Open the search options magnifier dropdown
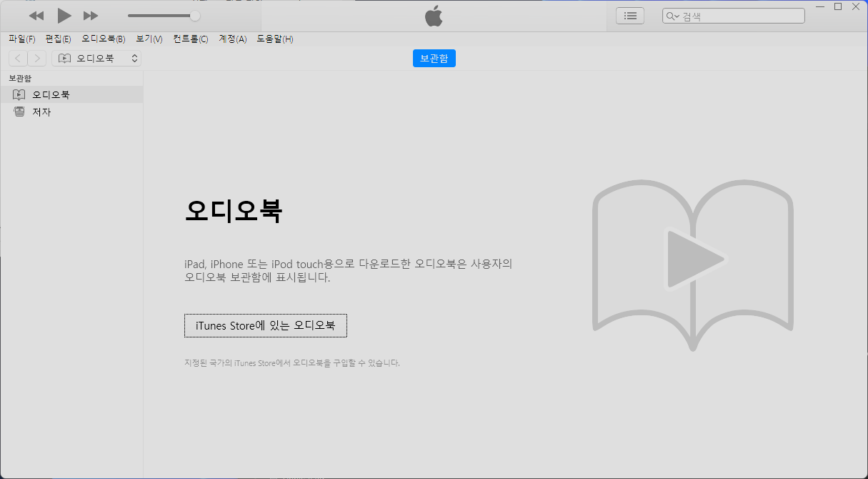Viewport: 868px width, 479px height. (x=672, y=16)
